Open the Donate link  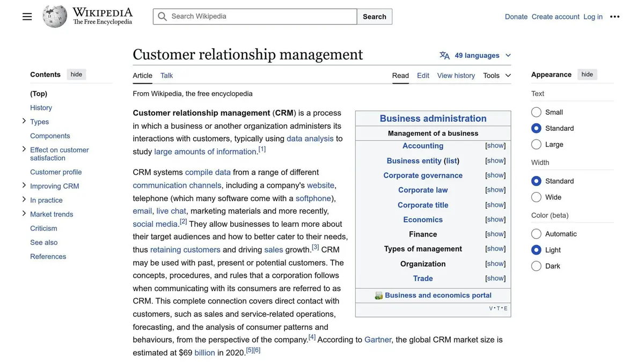click(x=516, y=17)
